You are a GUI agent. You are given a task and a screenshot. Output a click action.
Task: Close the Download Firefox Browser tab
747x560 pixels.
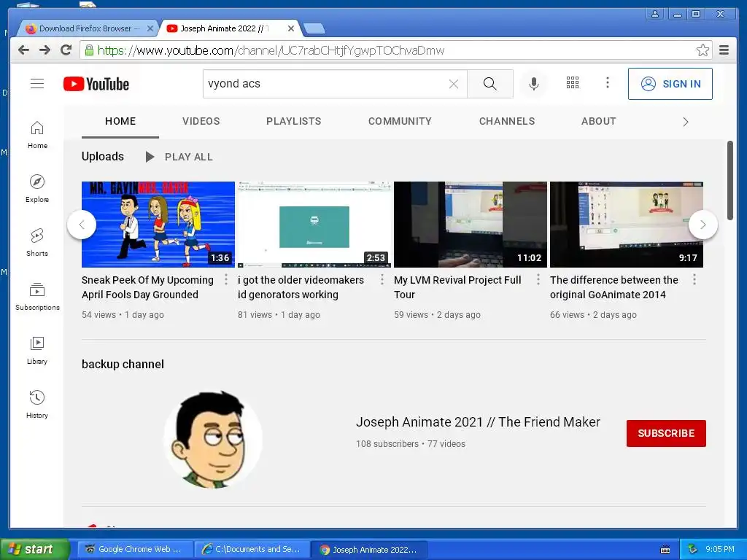point(150,28)
